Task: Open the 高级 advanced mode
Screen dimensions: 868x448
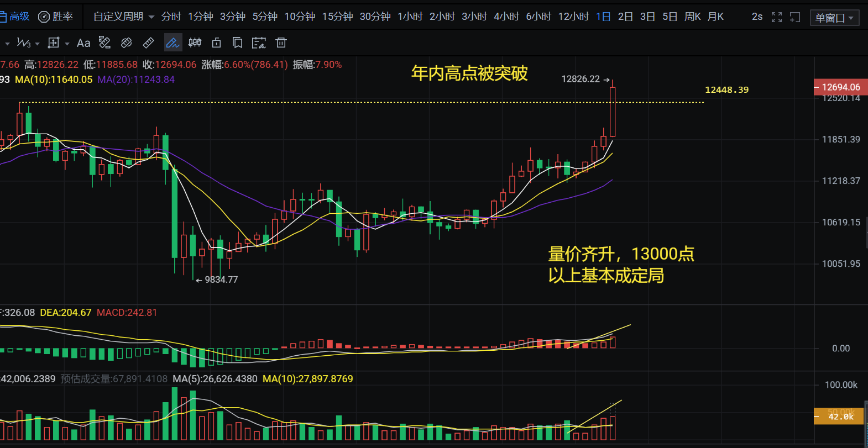Action: click(x=14, y=17)
